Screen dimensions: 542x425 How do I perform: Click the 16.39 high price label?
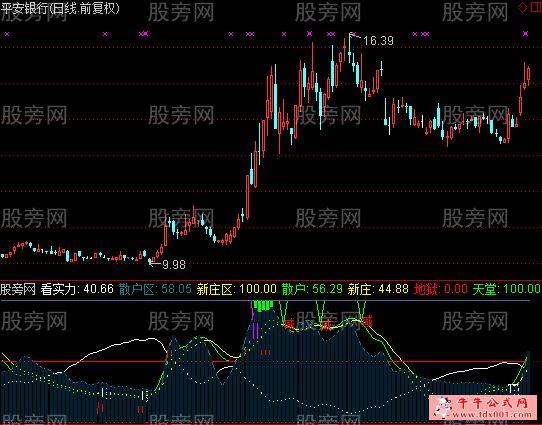point(379,41)
